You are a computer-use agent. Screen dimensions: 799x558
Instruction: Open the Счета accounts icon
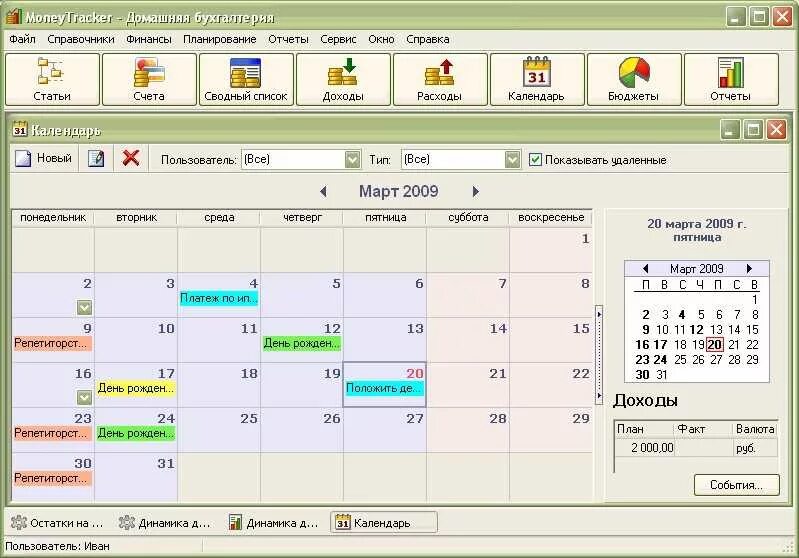coord(149,80)
